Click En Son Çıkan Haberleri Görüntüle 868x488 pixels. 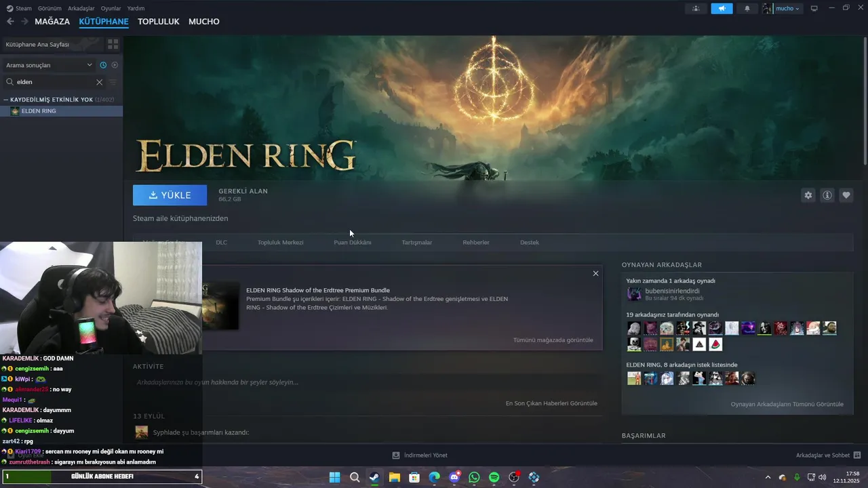coord(551,403)
